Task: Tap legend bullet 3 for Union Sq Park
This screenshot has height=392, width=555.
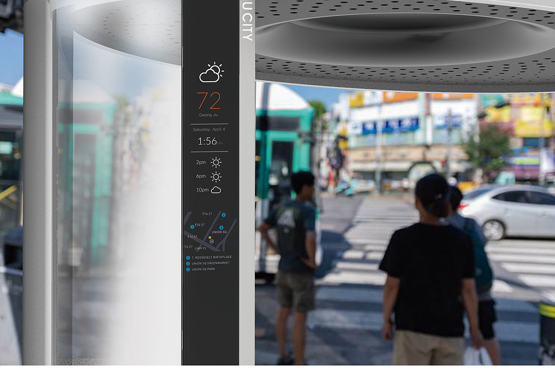Action: (x=188, y=270)
